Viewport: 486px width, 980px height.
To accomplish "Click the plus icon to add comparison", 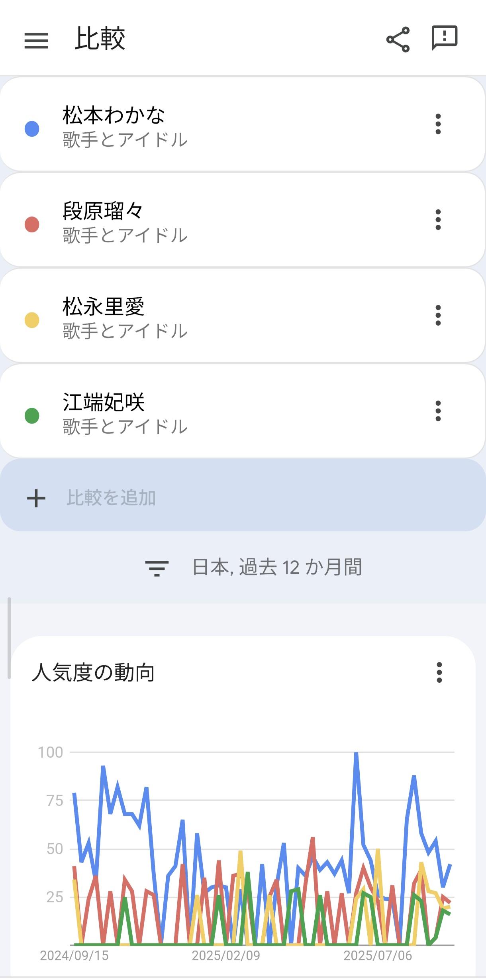I will click(36, 498).
